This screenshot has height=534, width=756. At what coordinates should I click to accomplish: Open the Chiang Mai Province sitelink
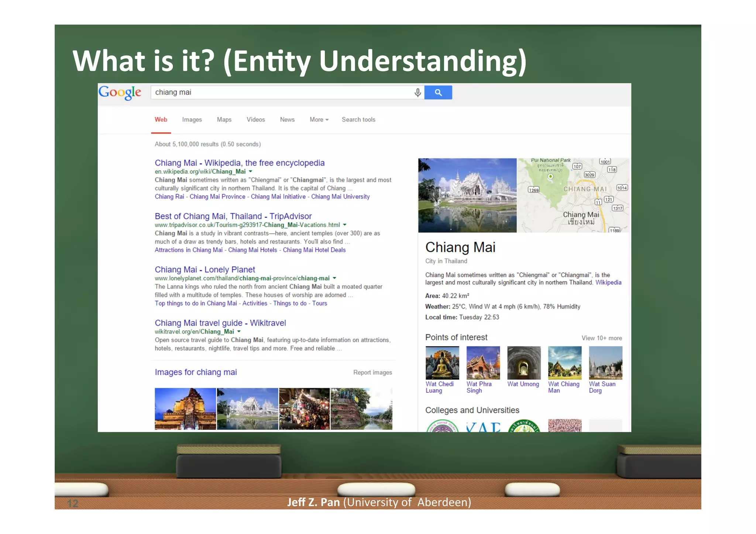[217, 197]
